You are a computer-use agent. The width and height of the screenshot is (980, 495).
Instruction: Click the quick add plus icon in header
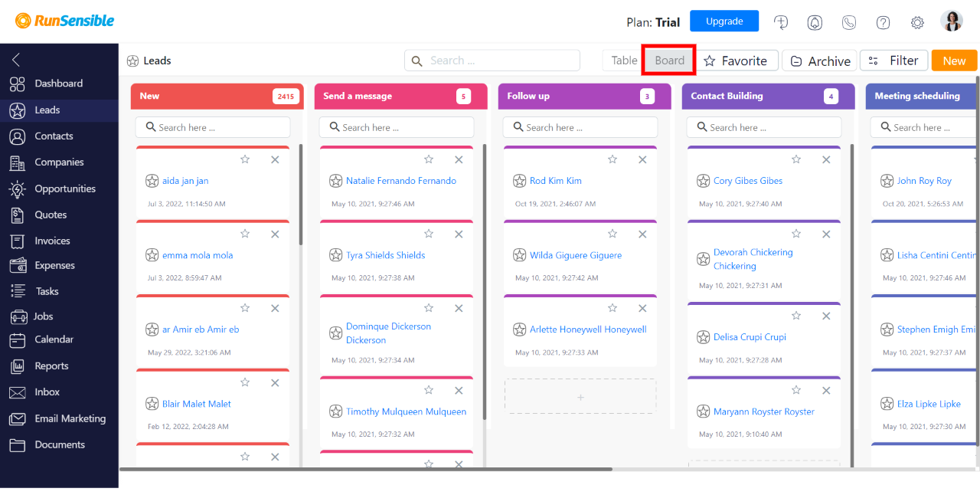coord(781,22)
